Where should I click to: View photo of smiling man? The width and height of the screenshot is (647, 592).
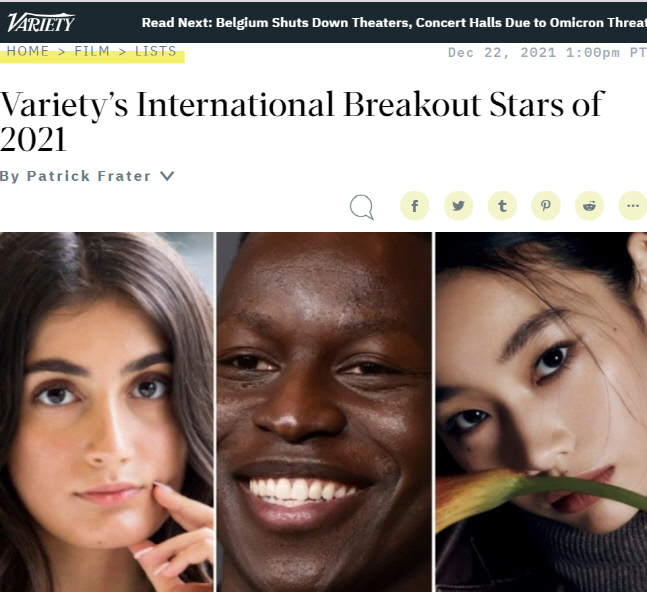point(324,412)
